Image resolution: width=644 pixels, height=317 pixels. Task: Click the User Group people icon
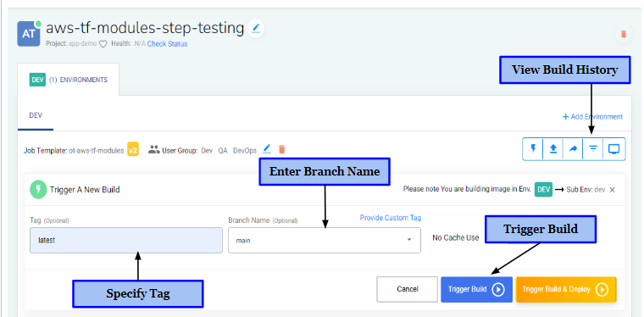pos(154,150)
